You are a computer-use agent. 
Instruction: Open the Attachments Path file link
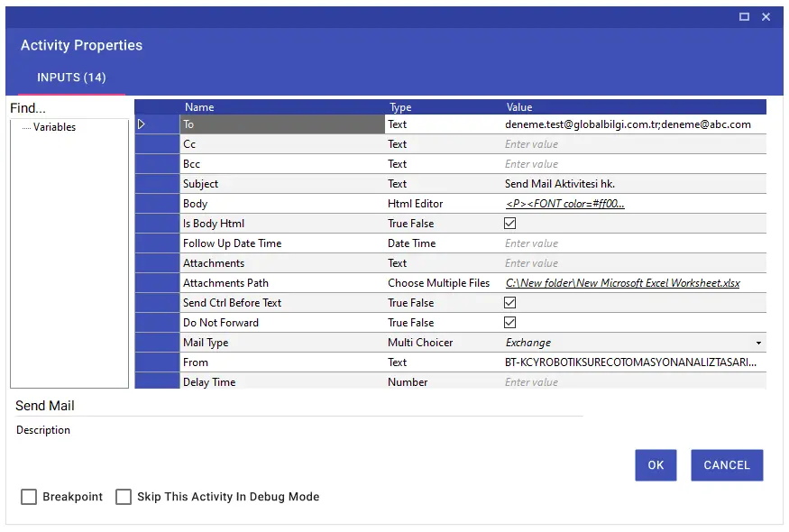pos(622,283)
